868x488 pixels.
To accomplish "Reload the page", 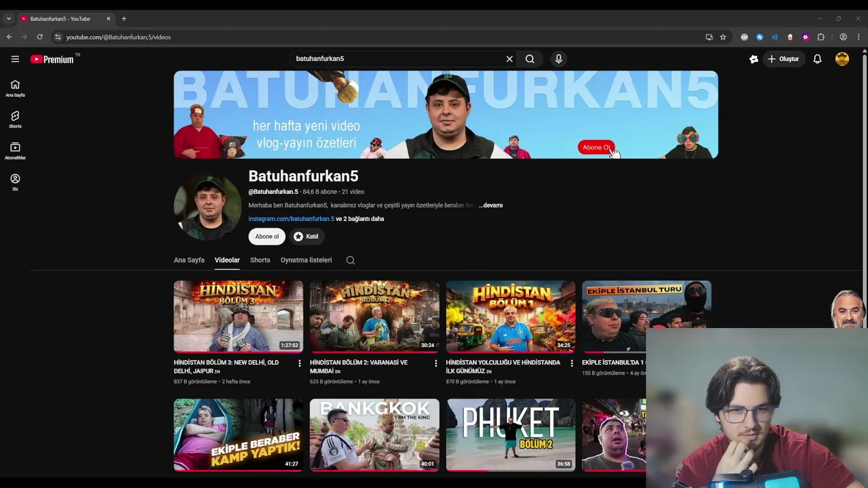I will pos(39,37).
